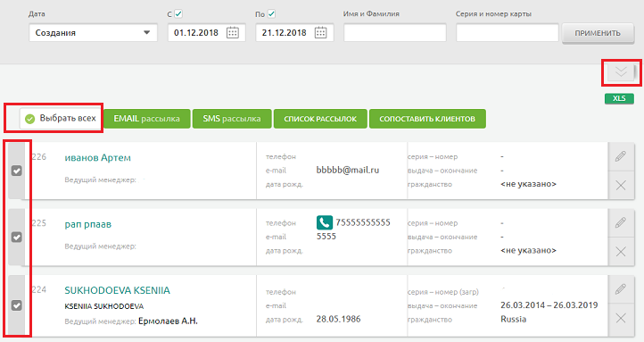The height and width of the screenshot is (342, 644).
Task: Select manager name Ермолаев А.Н.
Action: pyautogui.click(x=168, y=321)
